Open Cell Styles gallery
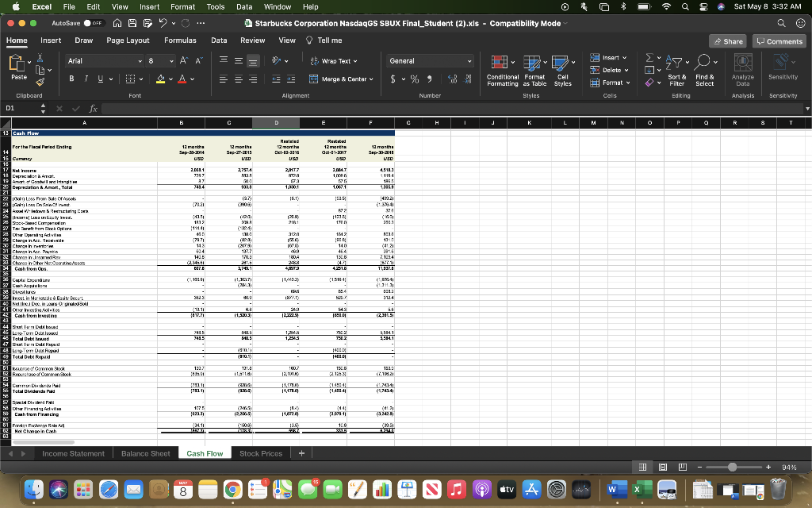The width and height of the screenshot is (812, 508). [x=563, y=71]
